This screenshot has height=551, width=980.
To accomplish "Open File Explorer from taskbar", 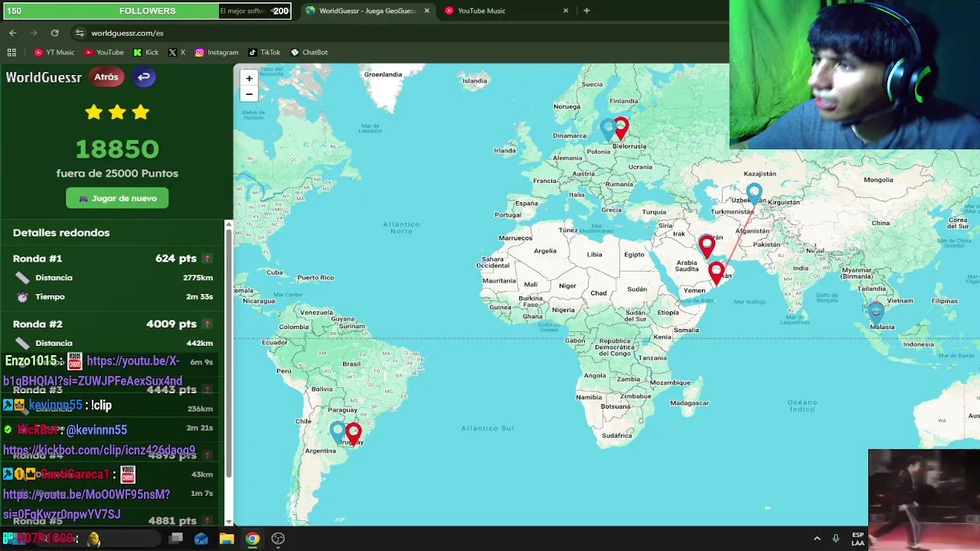I will pos(227,539).
